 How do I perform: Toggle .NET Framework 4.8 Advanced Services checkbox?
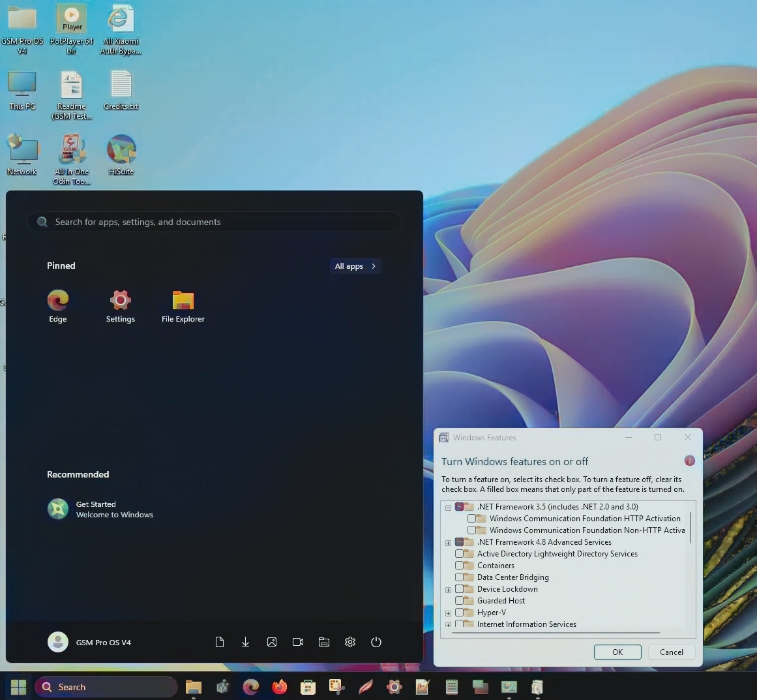[x=459, y=542]
